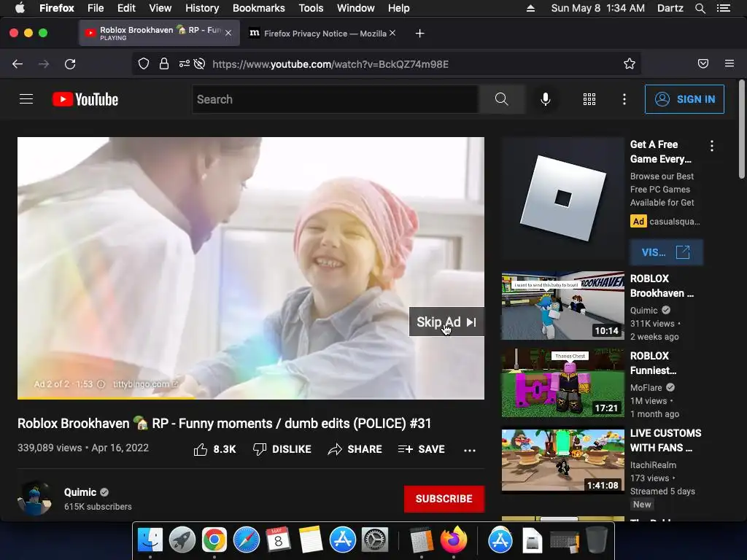This screenshot has height=560, width=747.
Task: Click the autoplay blocked icon in URL bar
Action: pyautogui.click(x=199, y=64)
